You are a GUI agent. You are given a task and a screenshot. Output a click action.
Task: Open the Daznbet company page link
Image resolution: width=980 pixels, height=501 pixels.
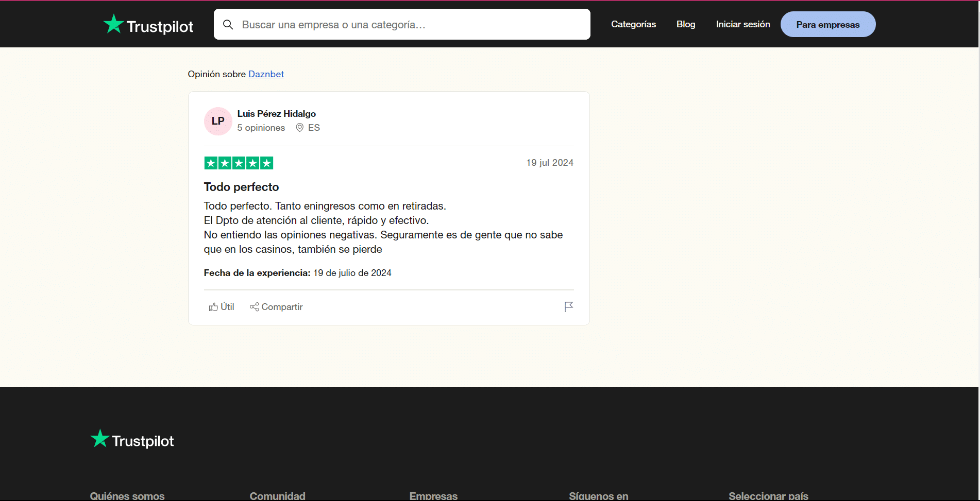pyautogui.click(x=266, y=74)
